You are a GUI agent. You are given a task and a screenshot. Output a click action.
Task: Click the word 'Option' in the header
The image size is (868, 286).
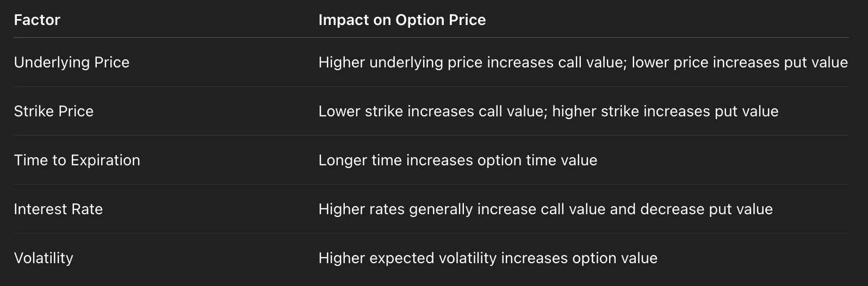418,20
